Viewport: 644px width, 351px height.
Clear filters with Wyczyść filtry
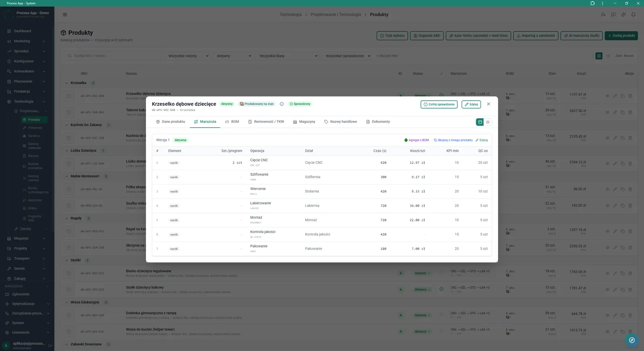point(387,56)
